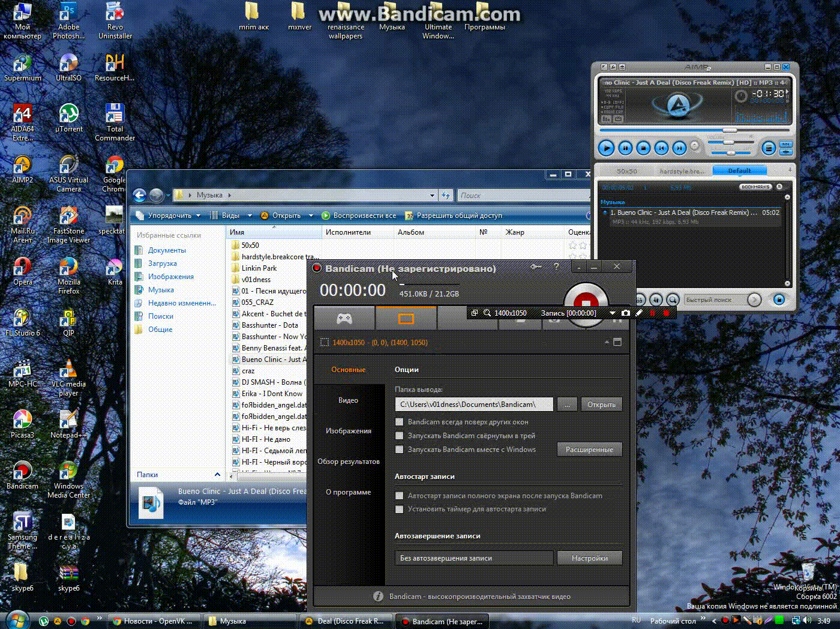Select the game recording mode gamepad icon
Image resolution: width=840 pixels, height=629 pixels.
click(x=344, y=318)
